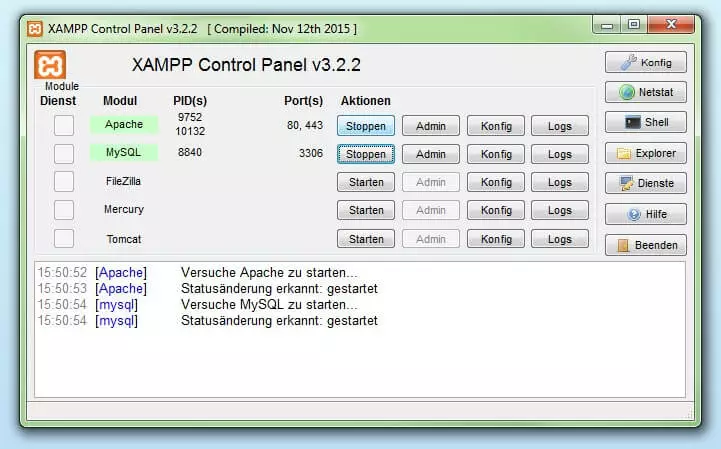The width and height of the screenshot is (721, 449).
Task: Toggle the Tomcat Dienst checkbox
Action: point(64,239)
